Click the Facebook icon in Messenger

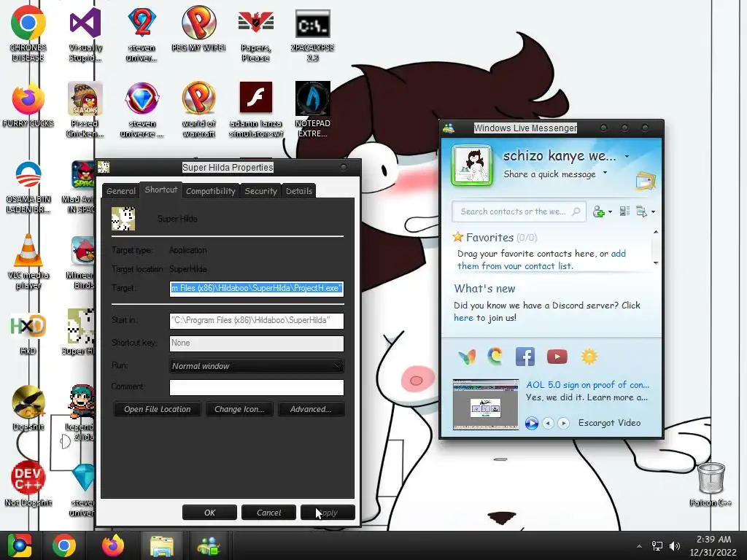tap(525, 357)
